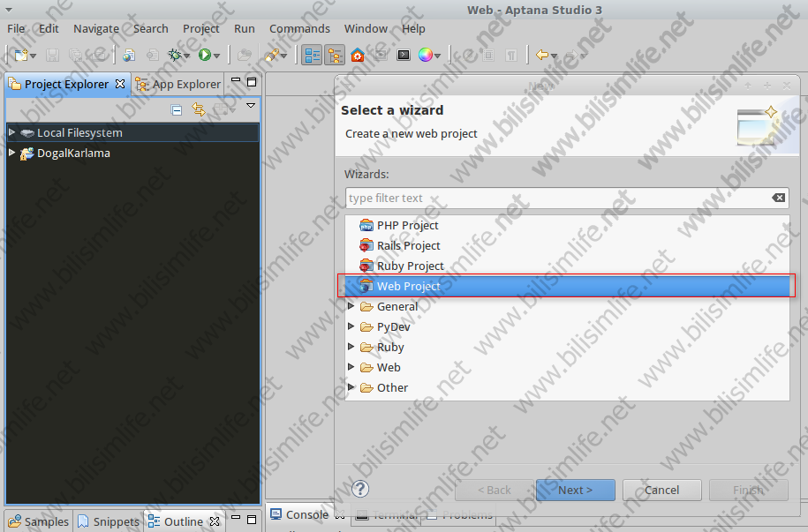Expand the PyDev wizard folder
The width and height of the screenshot is (808, 532).
point(351,326)
